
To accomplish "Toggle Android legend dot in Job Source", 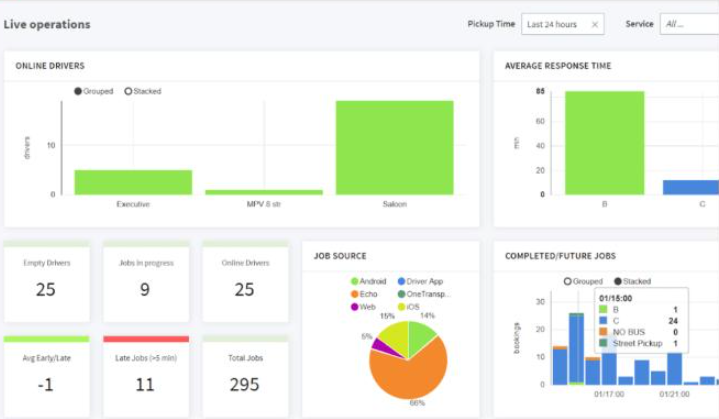I will pyautogui.click(x=354, y=281).
